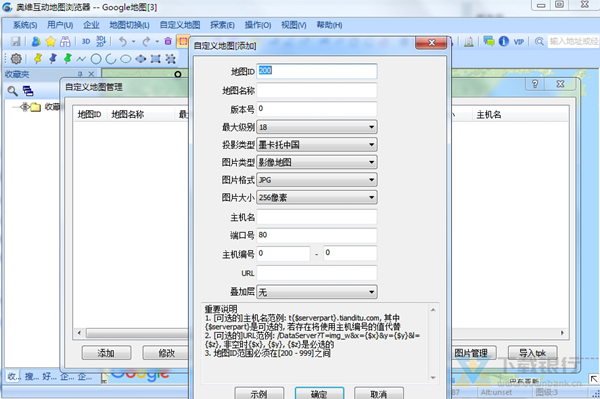Click 修改 button in management dialog
The height and width of the screenshot is (399, 600).
(x=167, y=353)
